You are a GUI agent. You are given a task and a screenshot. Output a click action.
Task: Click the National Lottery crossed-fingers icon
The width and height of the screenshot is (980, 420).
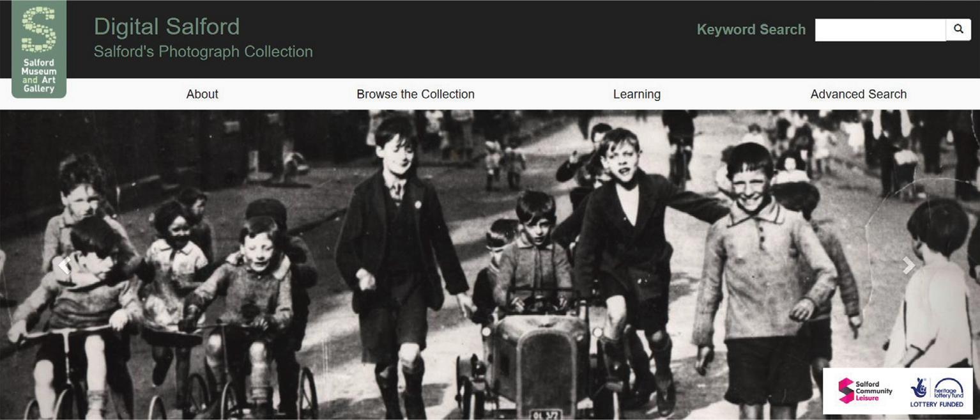point(919,387)
